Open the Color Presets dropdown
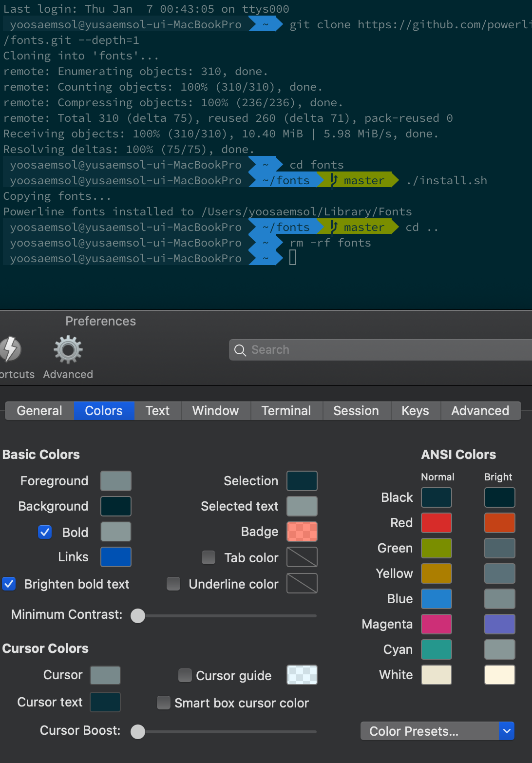Screen dimensions: 532x763 point(437,731)
